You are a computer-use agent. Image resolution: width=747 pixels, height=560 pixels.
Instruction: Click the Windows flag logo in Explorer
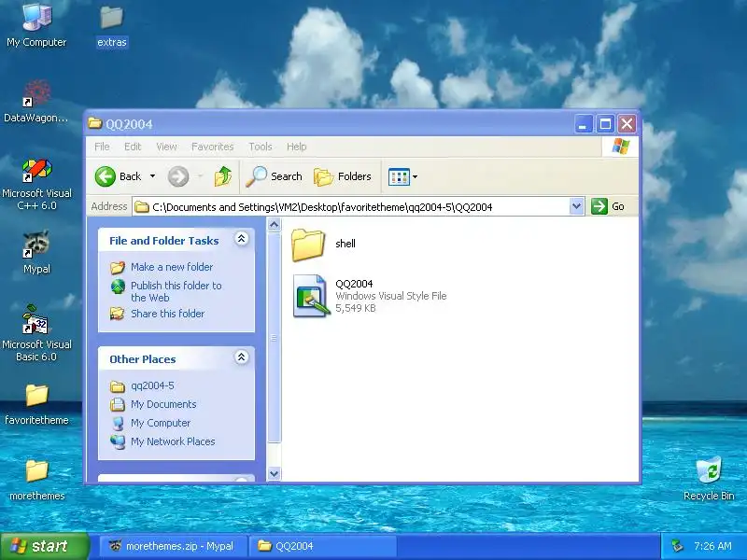620,147
